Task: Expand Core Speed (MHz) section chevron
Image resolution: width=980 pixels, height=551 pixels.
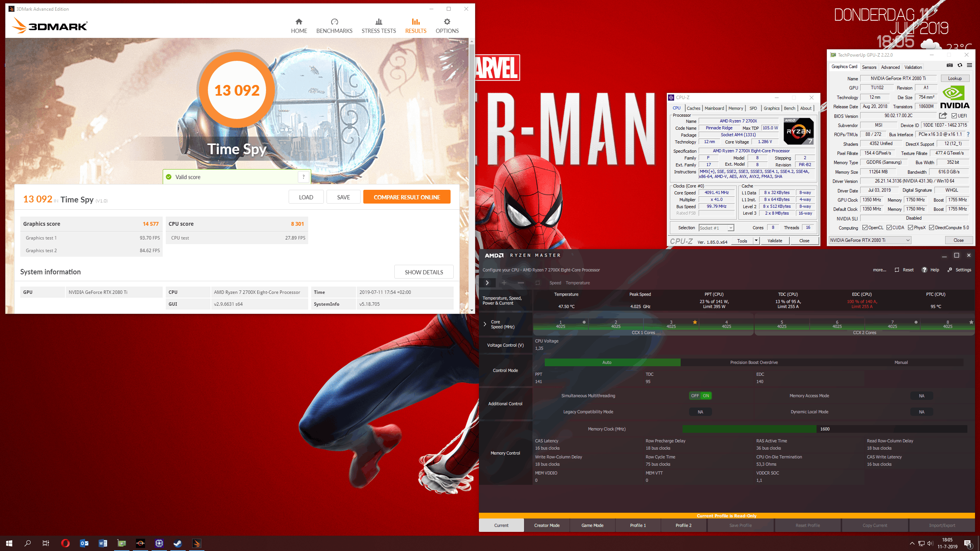Action: coord(485,324)
